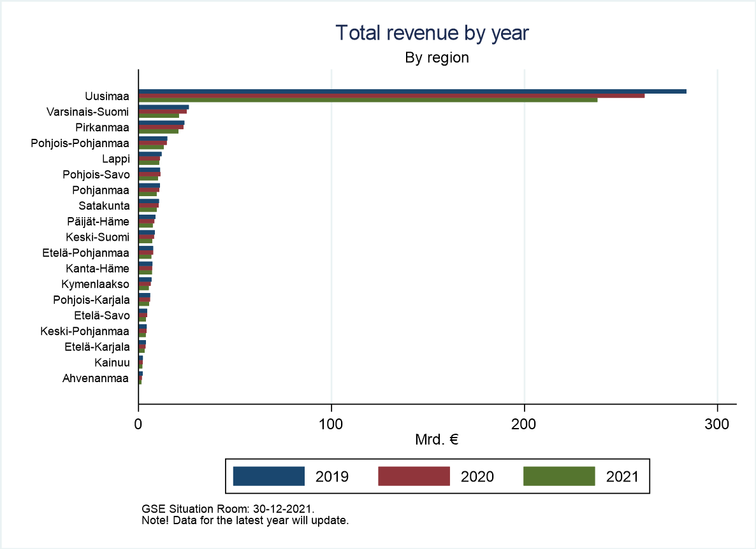756x549 pixels.
Task: Click the 300 tick label on x-axis
Action: click(717, 424)
